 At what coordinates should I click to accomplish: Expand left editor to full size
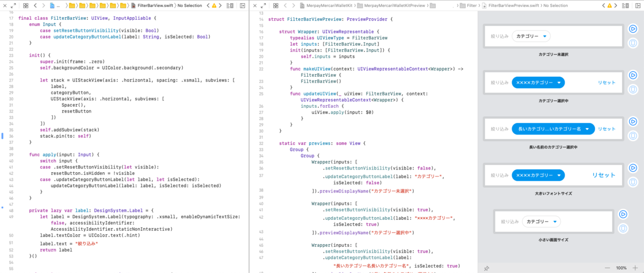tap(13, 5)
